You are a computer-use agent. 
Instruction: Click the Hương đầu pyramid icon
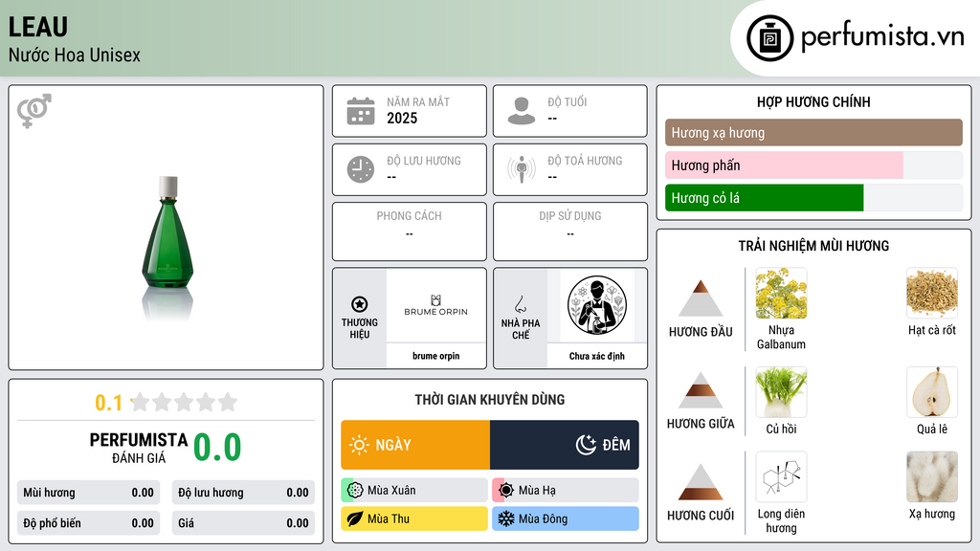pos(701,298)
